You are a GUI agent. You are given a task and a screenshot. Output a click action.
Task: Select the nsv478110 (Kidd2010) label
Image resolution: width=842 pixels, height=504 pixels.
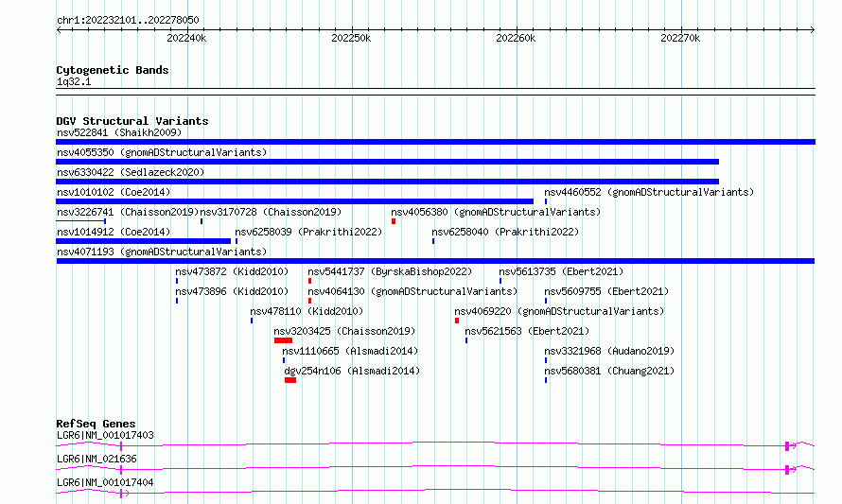point(307,311)
